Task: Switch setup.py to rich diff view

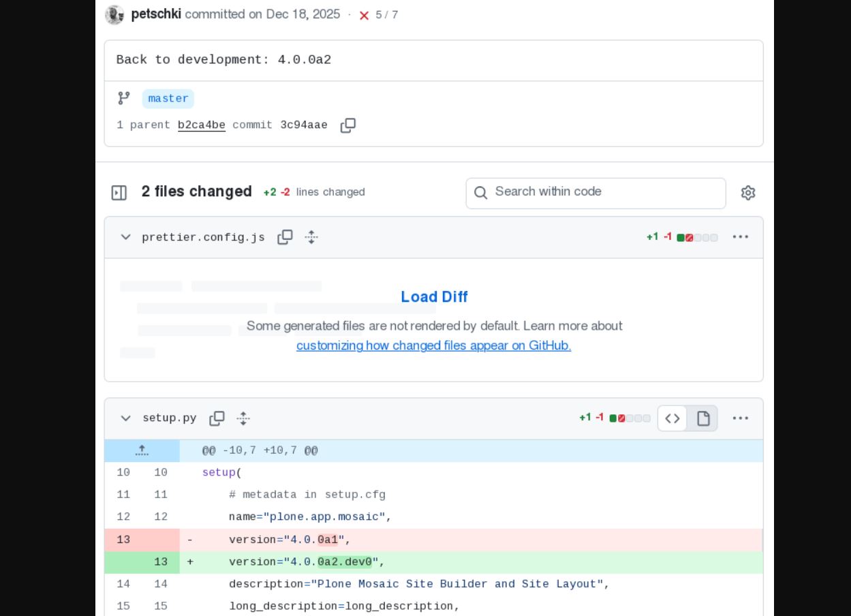Action: pos(703,418)
